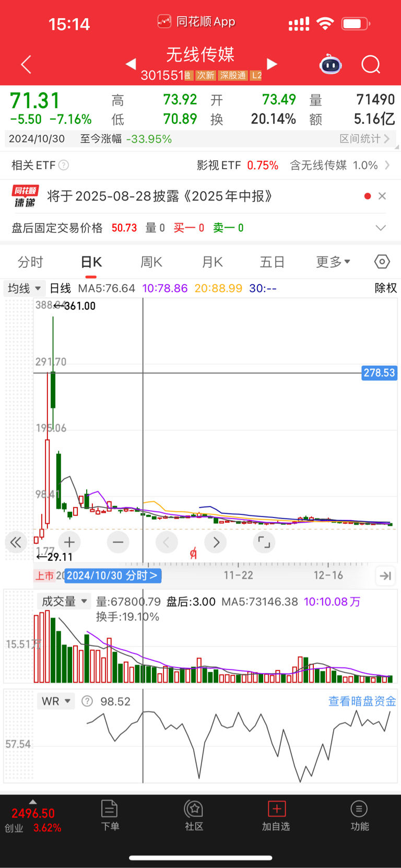Tap the help icon beside WR
401x868 pixels.
click(87, 701)
